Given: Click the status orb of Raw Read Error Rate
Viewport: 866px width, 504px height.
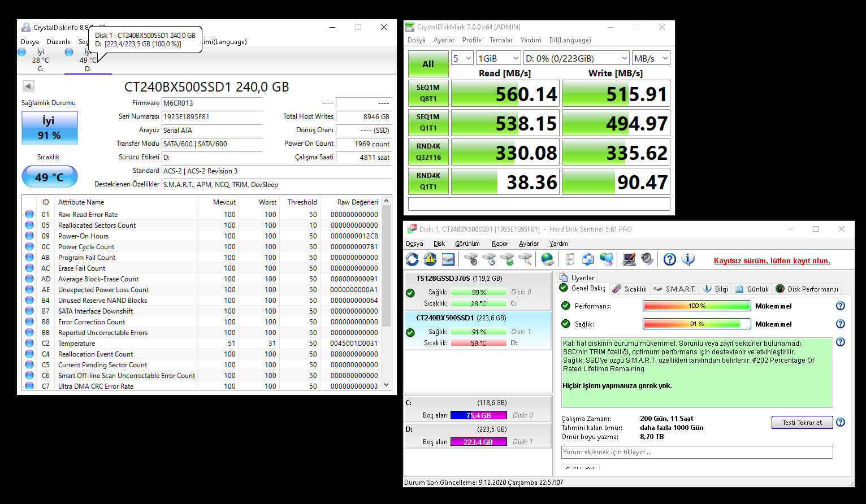Looking at the screenshot, I should point(29,214).
